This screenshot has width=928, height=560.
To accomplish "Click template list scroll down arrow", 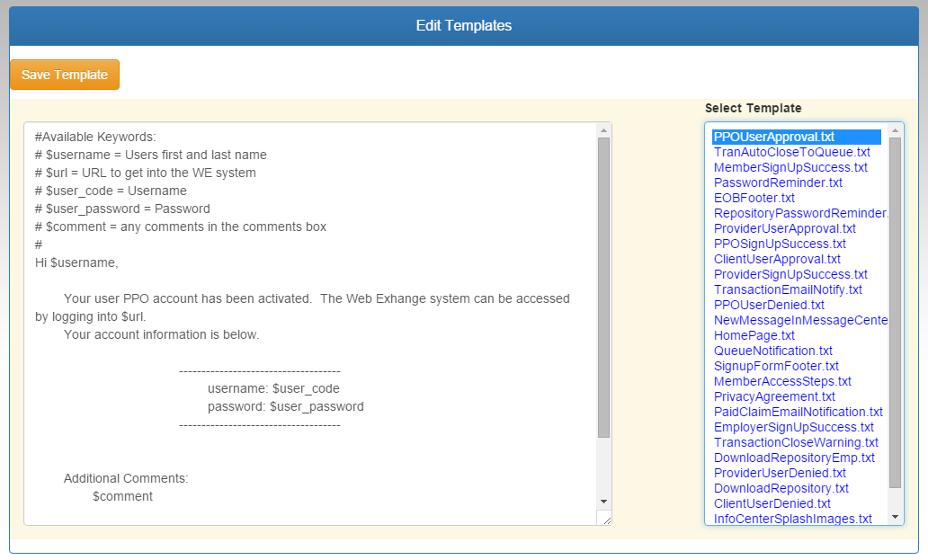I will [x=895, y=517].
